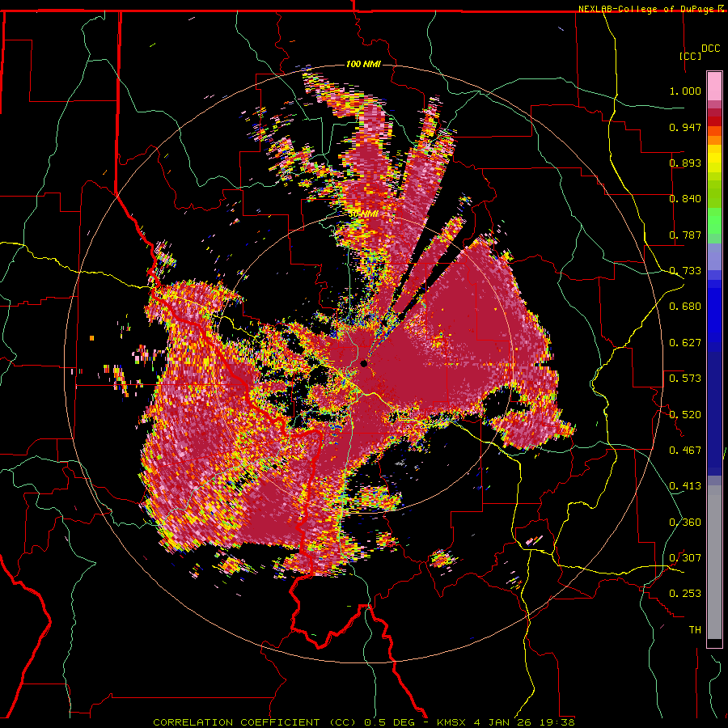
Task: Click the TH threshold label
Action: pos(695,630)
